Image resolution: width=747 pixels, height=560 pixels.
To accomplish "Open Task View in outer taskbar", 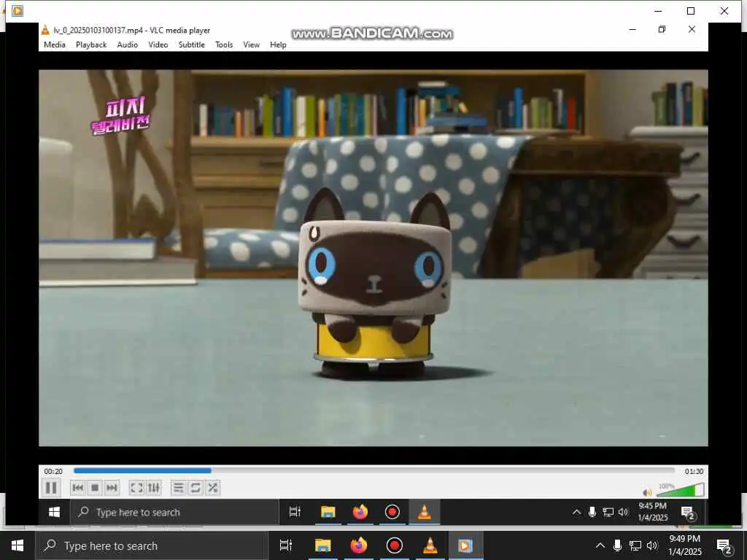I will click(286, 545).
